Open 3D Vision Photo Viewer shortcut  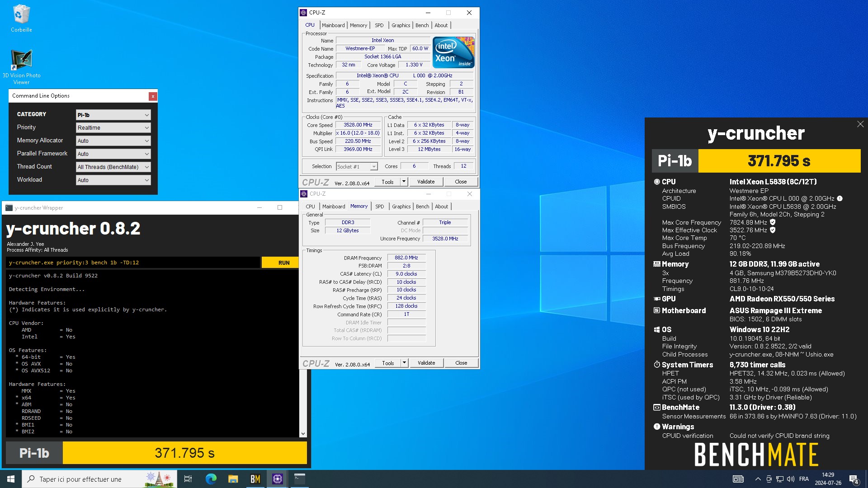(21, 67)
